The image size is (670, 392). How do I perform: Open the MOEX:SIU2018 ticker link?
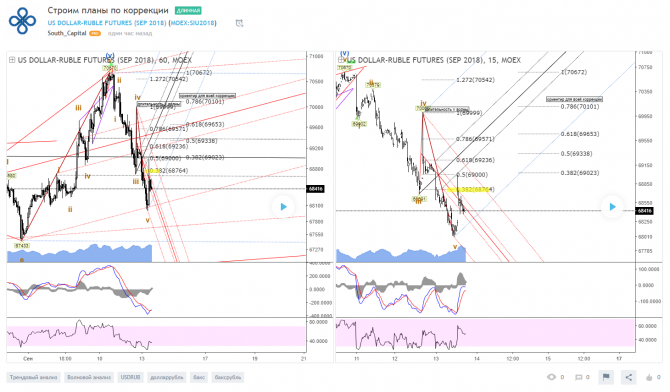click(x=192, y=23)
